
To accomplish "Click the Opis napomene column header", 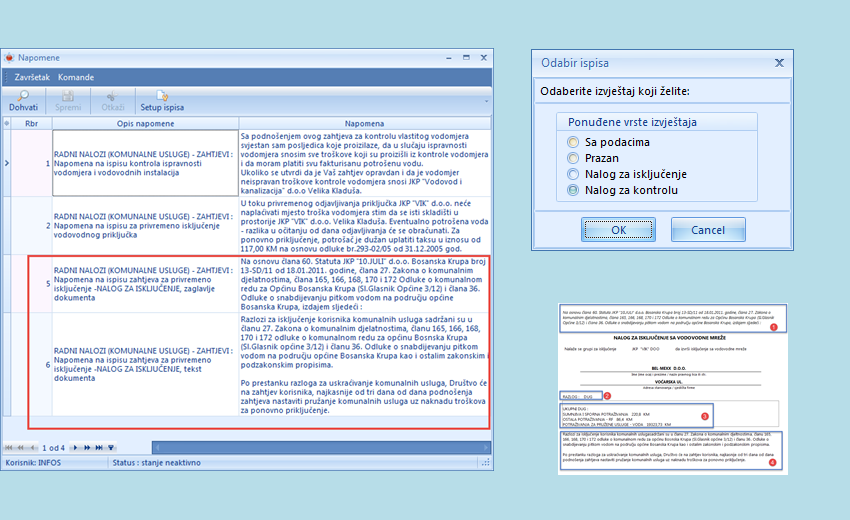I will point(145,124).
